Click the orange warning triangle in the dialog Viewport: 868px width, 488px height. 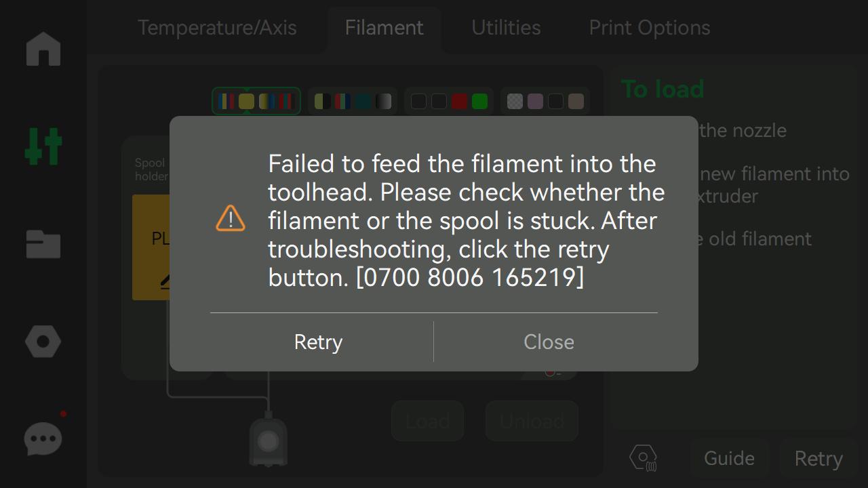click(x=230, y=219)
